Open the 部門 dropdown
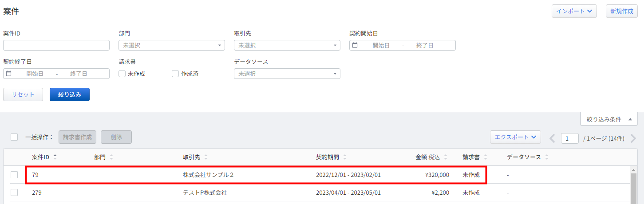Image resolution: width=644 pixels, height=204 pixels. (x=172, y=45)
